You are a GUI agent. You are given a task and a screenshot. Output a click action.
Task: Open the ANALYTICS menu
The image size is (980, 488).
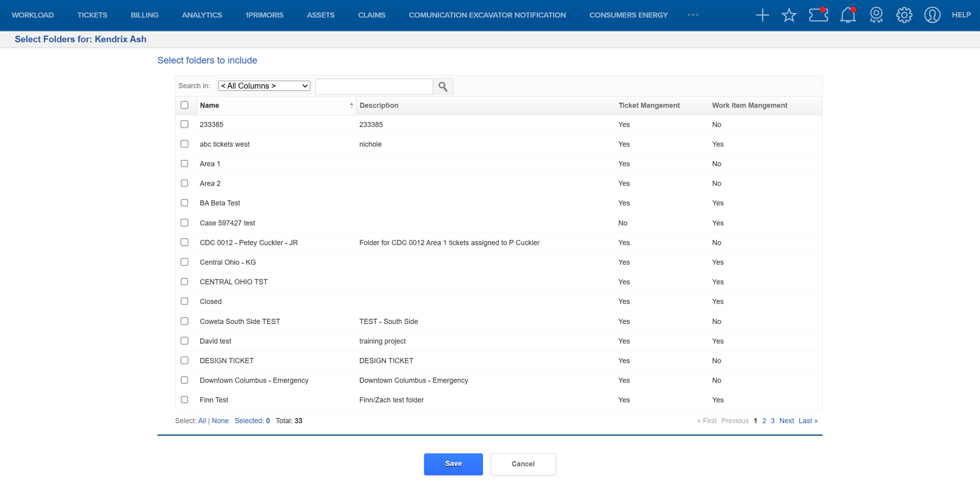point(202,15)
